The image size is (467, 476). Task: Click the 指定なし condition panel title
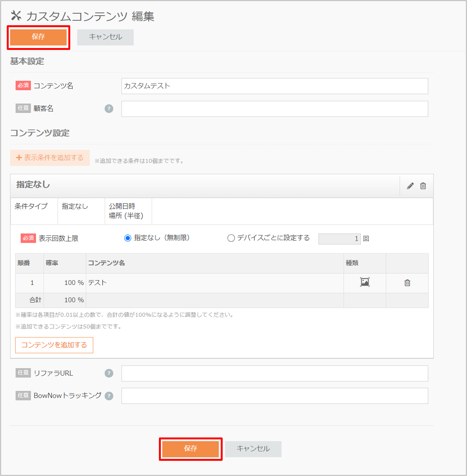click(x=33, y=185)
